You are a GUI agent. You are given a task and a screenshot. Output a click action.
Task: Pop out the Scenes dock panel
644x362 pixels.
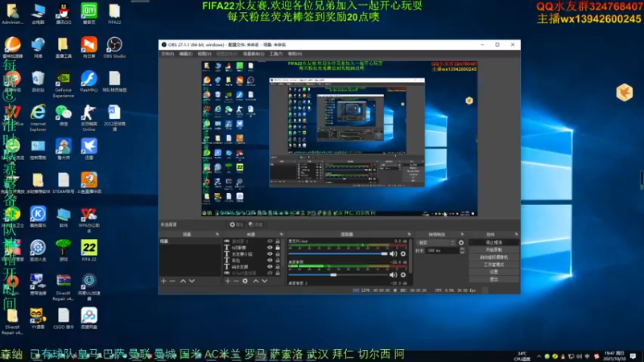(x=217, y=234)
